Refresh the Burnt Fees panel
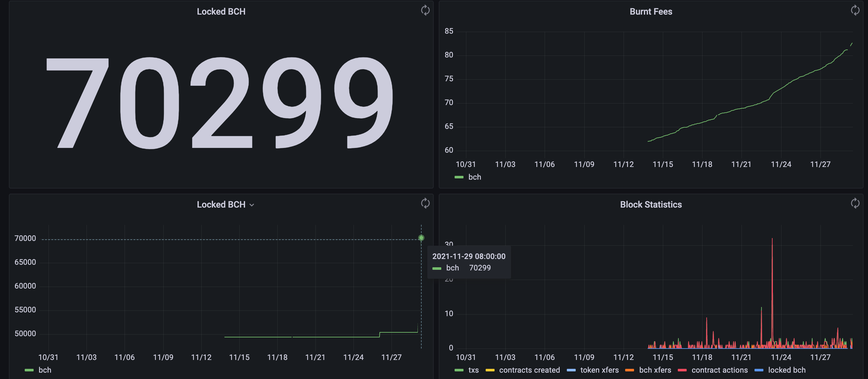 (x=855, y=10)
